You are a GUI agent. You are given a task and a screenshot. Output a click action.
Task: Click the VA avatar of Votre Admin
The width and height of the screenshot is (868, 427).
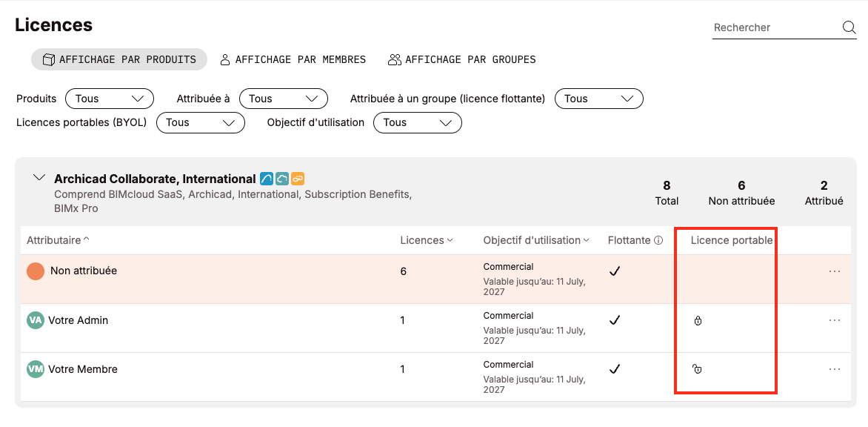pos(36,320)
